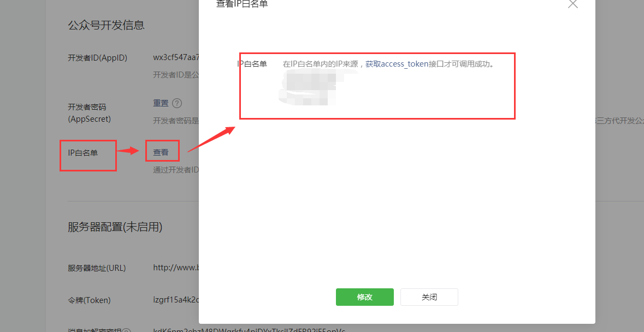Open the 获取access_token link
This screenshot has width=644, height=332.
pos(397,64)
